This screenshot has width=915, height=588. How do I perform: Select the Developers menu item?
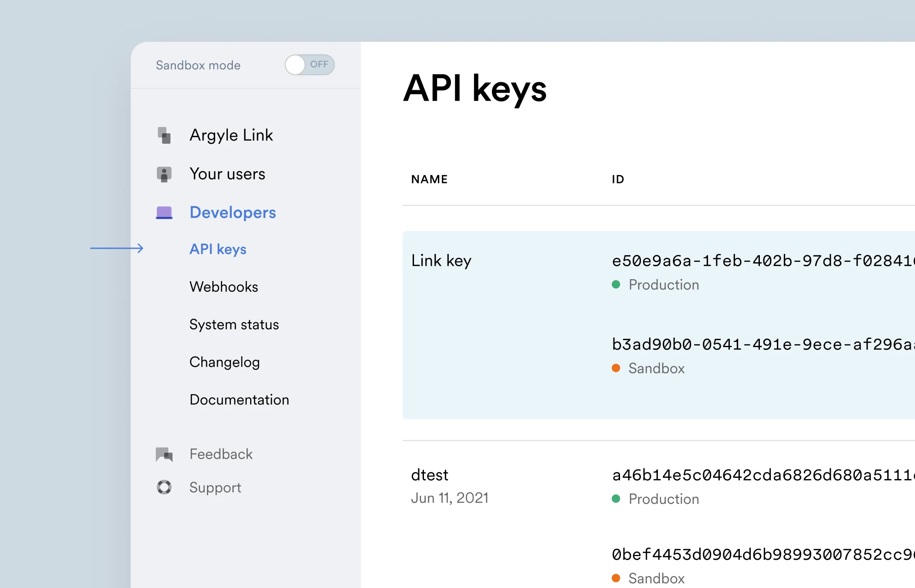(233, 213)
